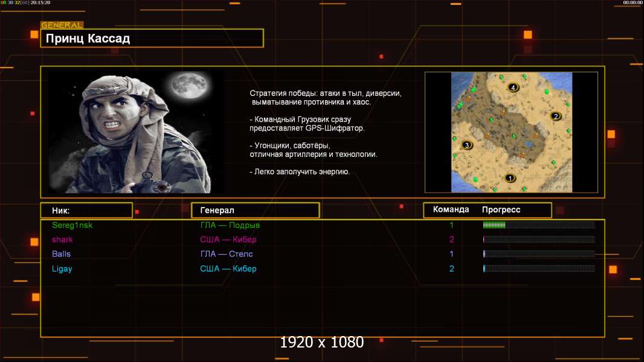
Task: Click the 00:00:00 timer readout
Action: click(x=633, y=2)
